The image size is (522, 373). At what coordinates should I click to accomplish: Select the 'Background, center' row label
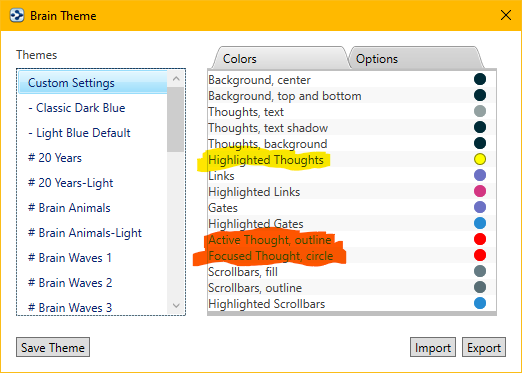(x=259, y=80)
